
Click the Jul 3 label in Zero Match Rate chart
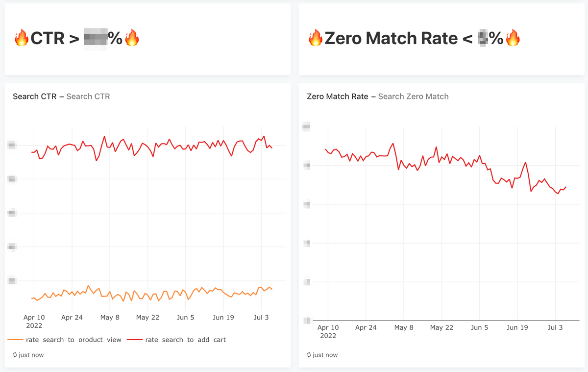click(x=555, y=327)
